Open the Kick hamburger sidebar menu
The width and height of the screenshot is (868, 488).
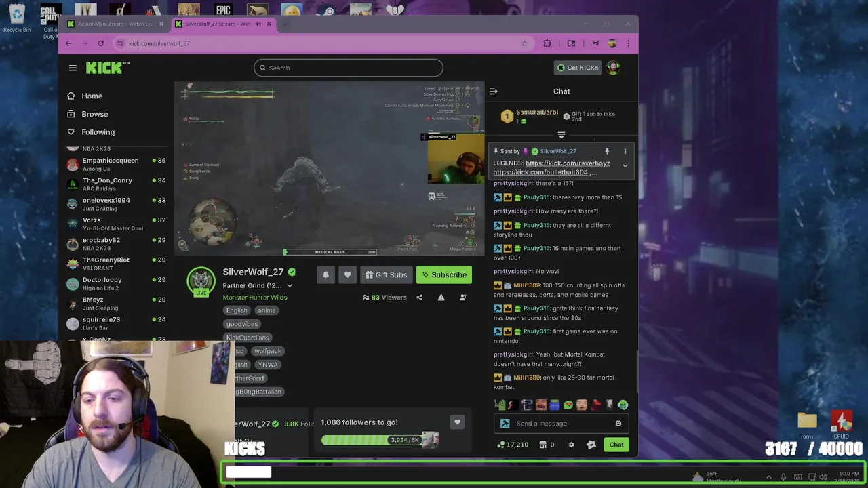pos(73,68)
